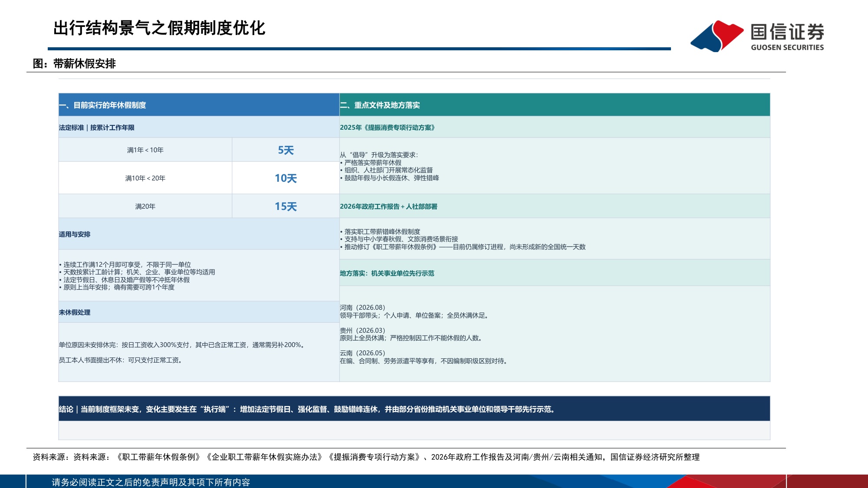Click line 原则上全员休满
Screen dimensions: 868x488
[x=412, y=338]
